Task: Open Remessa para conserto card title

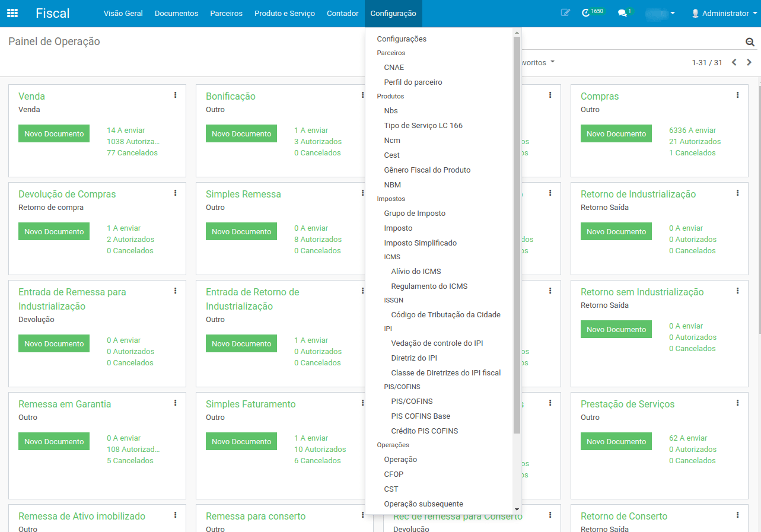Action: (256, 516)
